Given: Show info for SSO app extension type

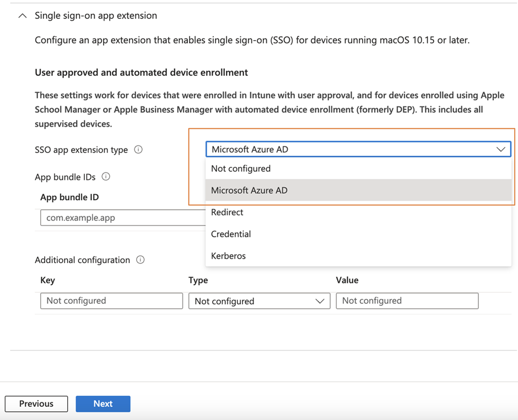Looking at the screenshot, I should 138,150.
